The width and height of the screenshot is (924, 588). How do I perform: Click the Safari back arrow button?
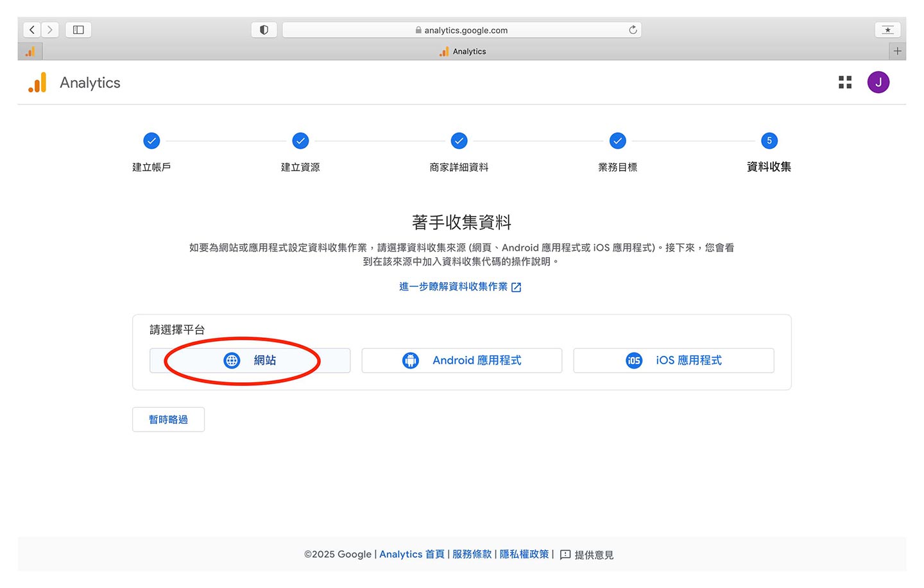32,29
